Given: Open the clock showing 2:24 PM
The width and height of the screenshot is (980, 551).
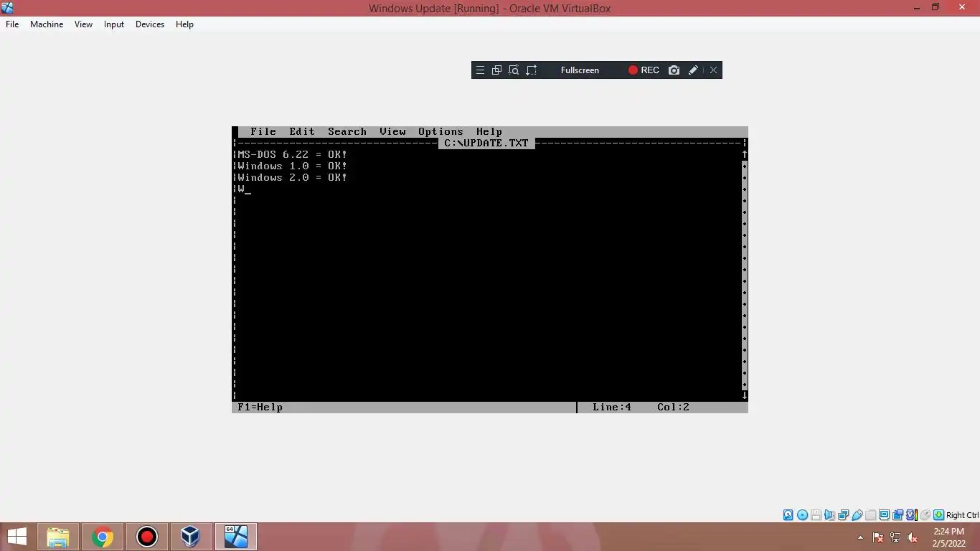Looking at the screenshot, I should (948, 537).
